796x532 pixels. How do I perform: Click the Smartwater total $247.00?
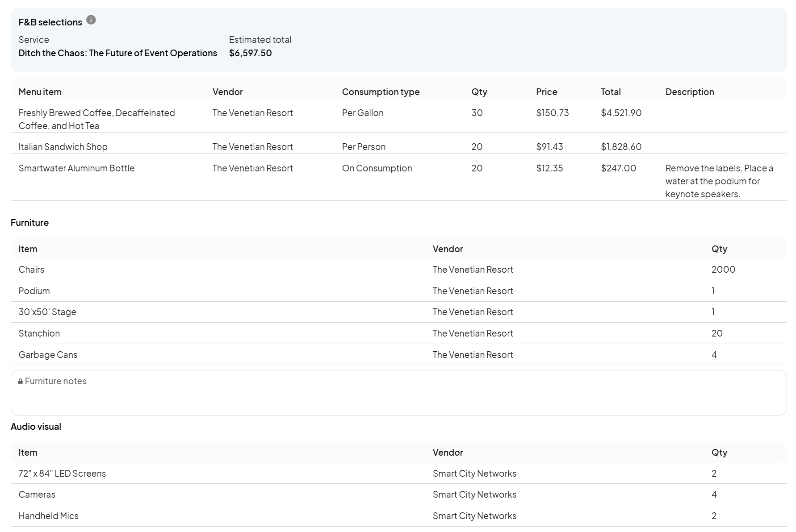click(618, 168)
